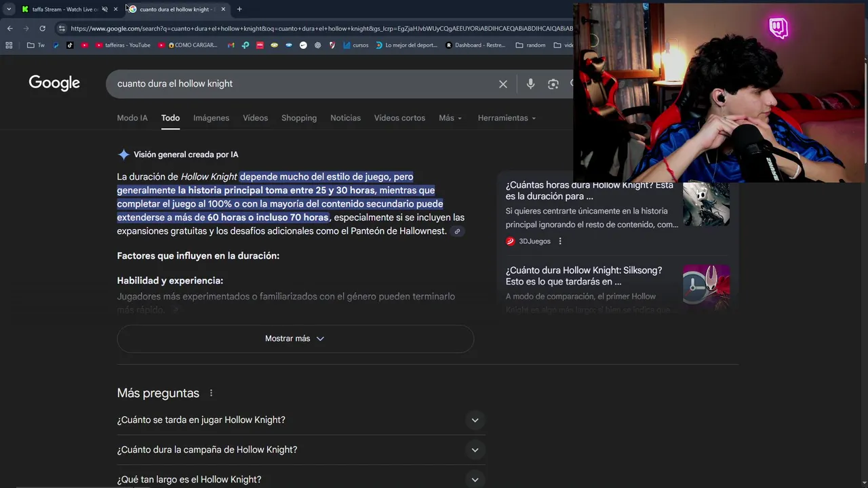Screen dimensions: 868x488
Task: Search by image with the lens icon
Action: tap(553, 84)
